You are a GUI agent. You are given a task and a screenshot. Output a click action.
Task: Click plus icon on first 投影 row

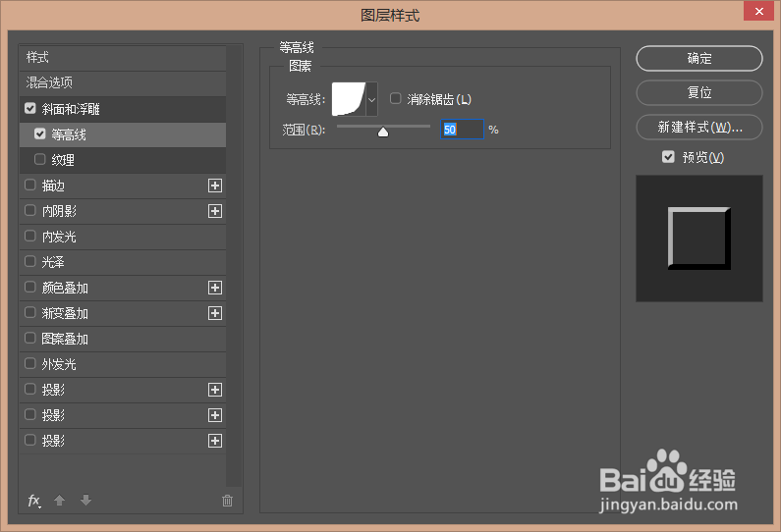215,390
